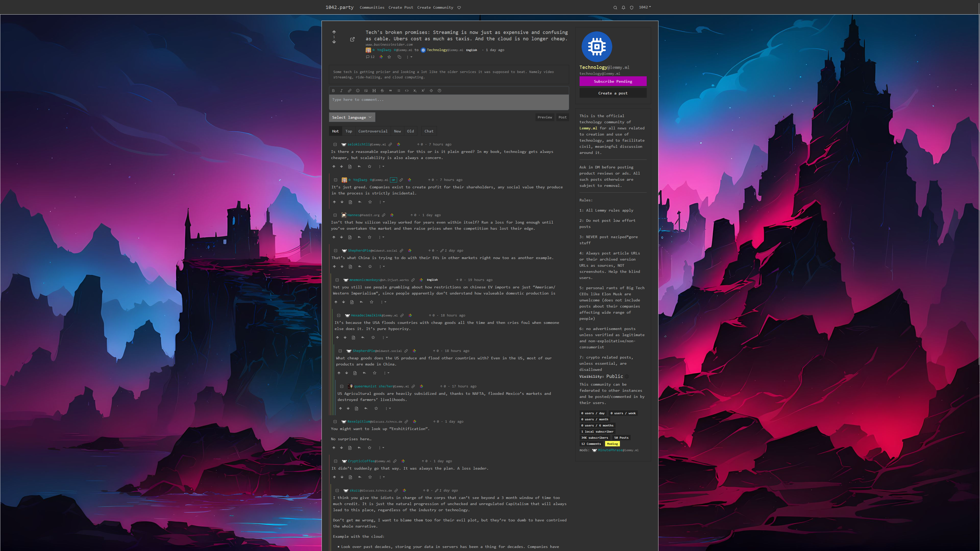Save mnemonicmonkeys's comment with star
Image resolution: width=980 pixels, height=551 pixels.
[372, 302]
